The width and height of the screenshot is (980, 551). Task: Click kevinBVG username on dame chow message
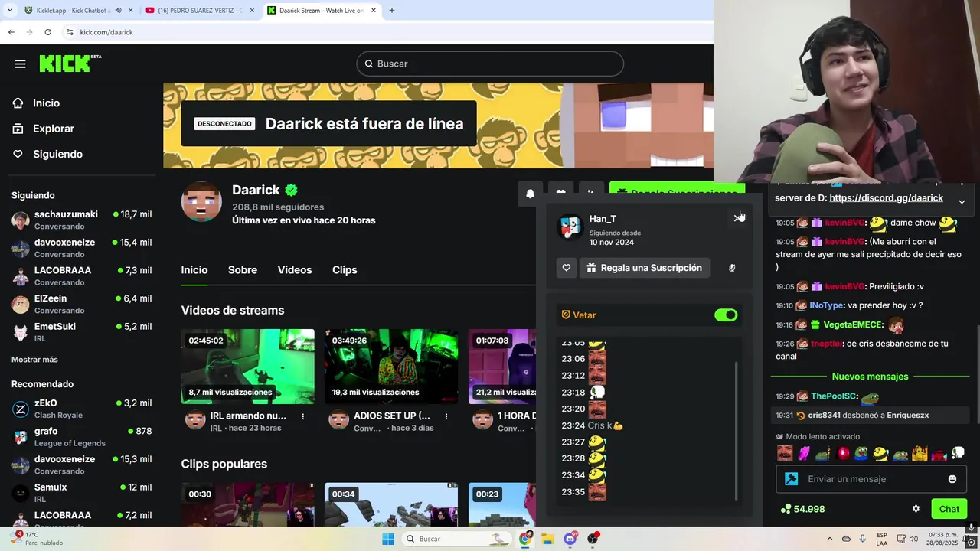(844, 223)
